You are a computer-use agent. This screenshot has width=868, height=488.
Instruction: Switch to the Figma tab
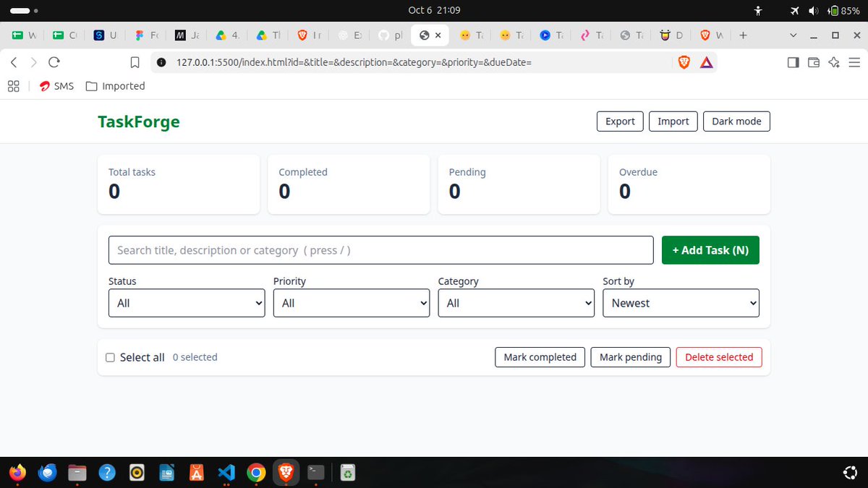(x=148, y=35)
